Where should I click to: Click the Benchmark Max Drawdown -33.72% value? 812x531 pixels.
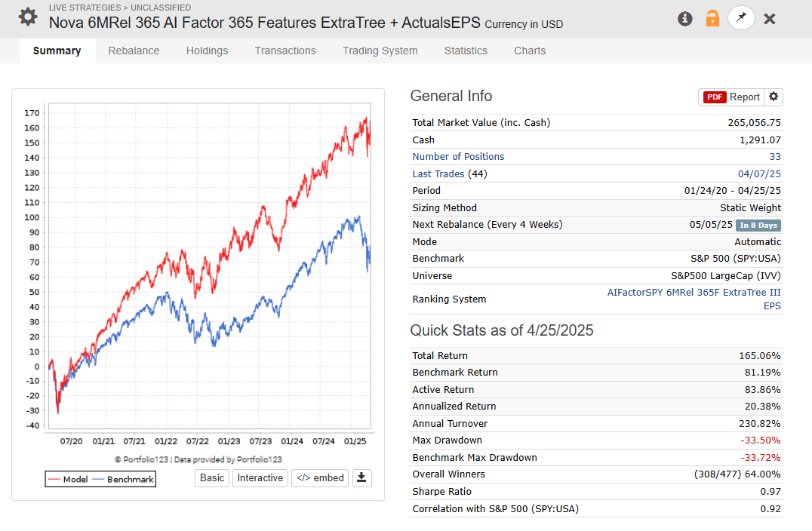(x=760, y=458)
